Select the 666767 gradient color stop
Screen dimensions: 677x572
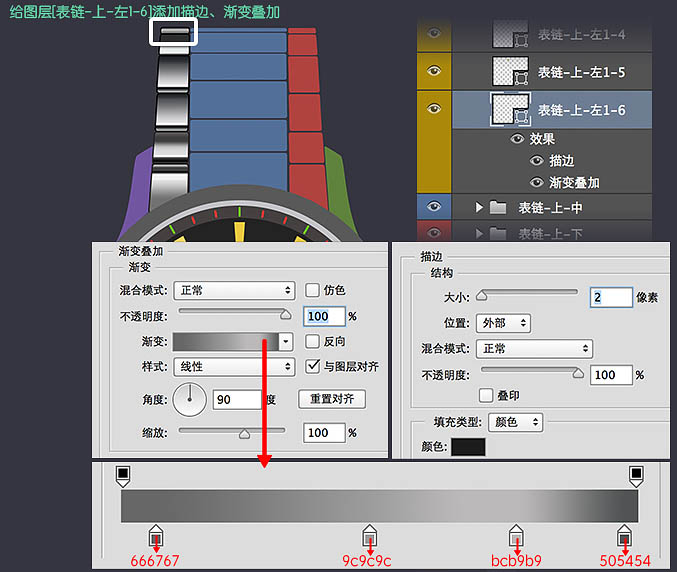[155, 535]
